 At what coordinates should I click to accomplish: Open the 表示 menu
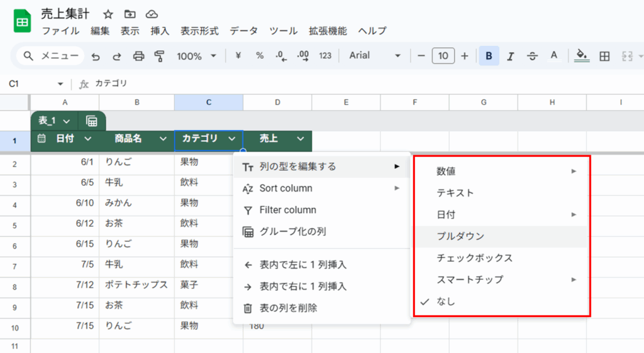(130, 31)
